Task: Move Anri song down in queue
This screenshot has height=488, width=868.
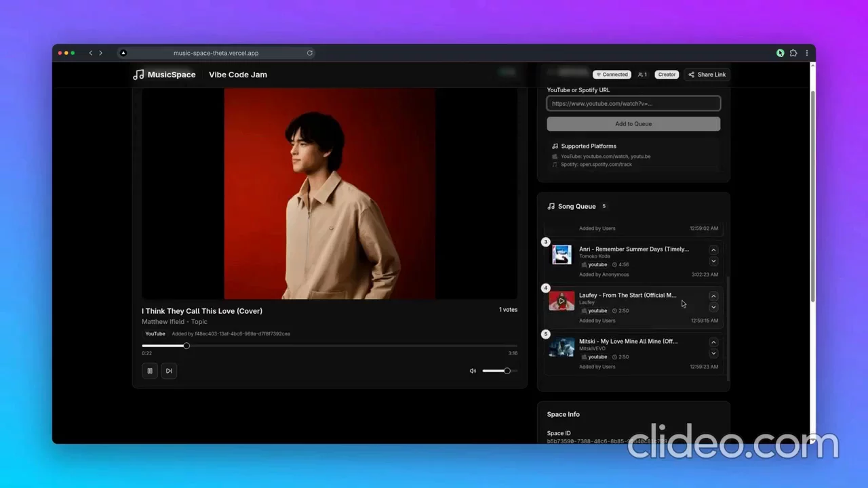Action: point(713,261)
